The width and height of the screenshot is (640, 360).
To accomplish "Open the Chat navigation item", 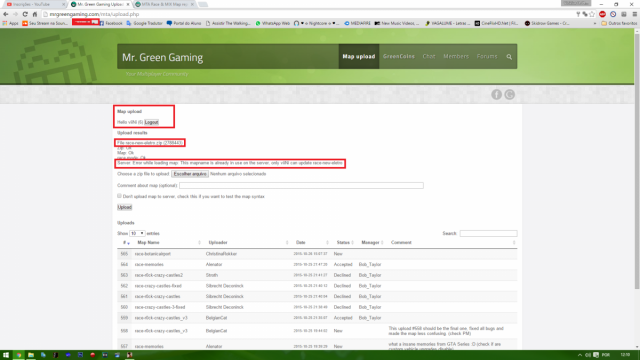I will 429,56.
